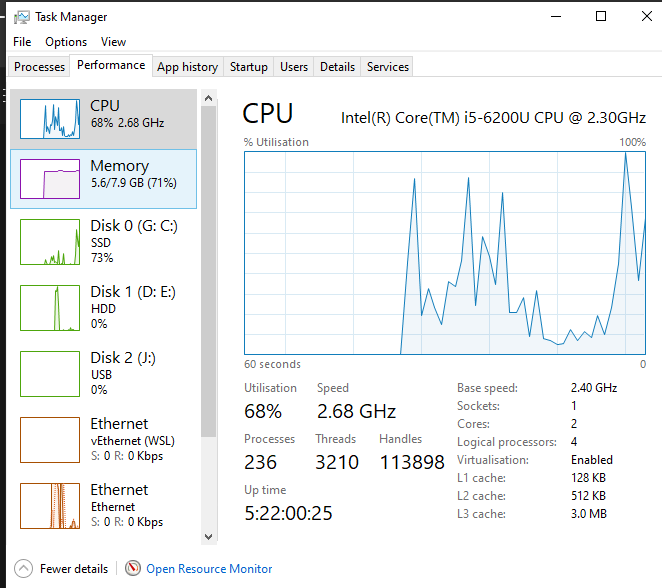Click the L1 cache 128 KB value
This screenshot has width=662, height=588.
pos(589,478)
